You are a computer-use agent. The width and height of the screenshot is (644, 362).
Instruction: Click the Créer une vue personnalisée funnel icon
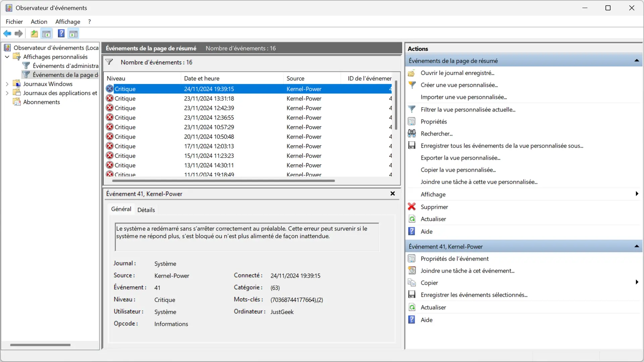pyautogui.click(x=412, y=85)
